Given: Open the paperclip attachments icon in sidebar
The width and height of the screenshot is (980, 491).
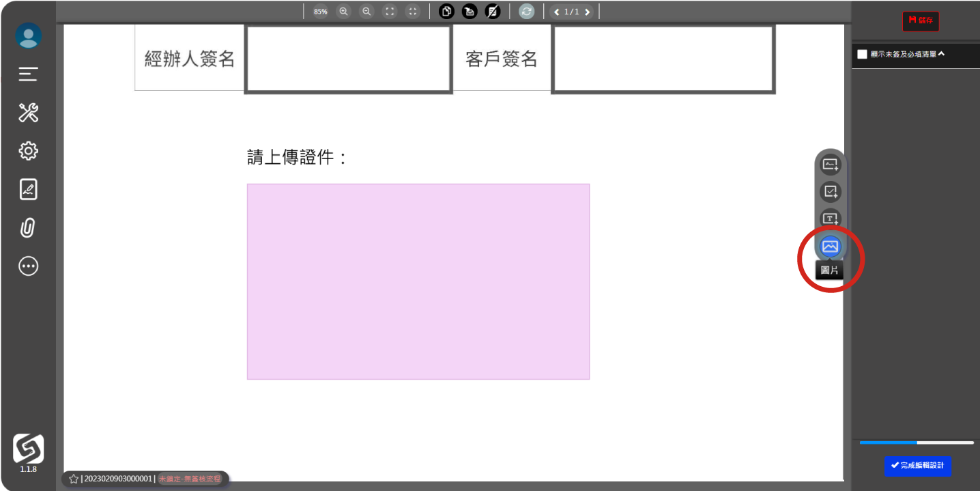Looking at the screenshot, I should pos(28,227).
